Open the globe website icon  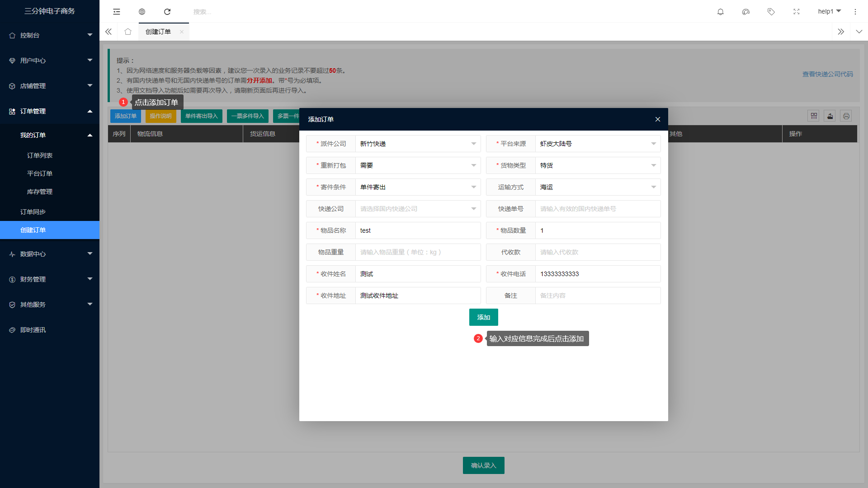coord(142,12)
